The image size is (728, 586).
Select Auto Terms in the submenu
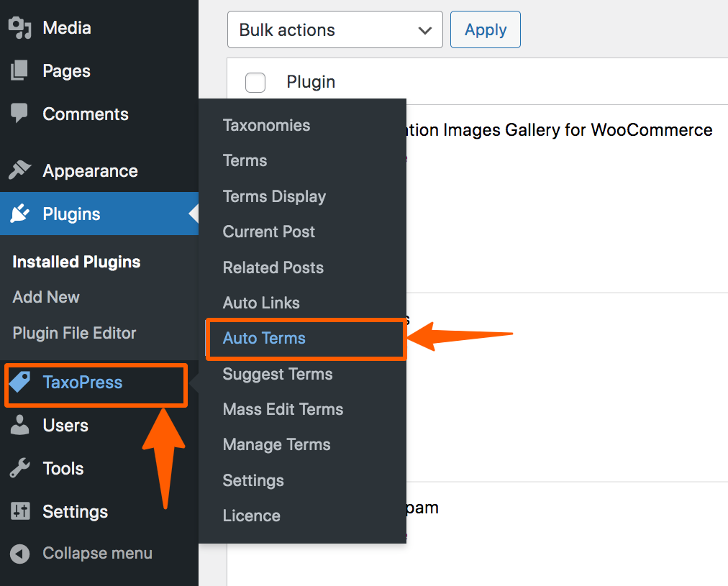264,338
